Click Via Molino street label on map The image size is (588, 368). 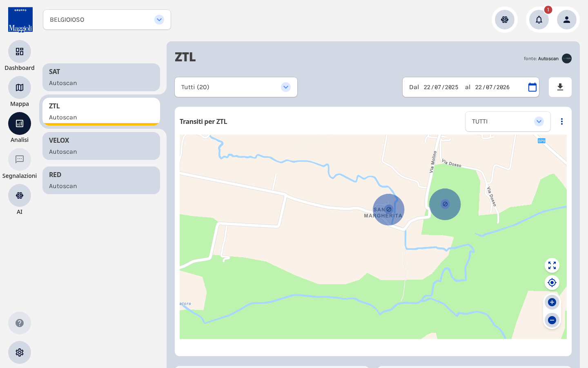pyautogui.click(x=433, y=162)
